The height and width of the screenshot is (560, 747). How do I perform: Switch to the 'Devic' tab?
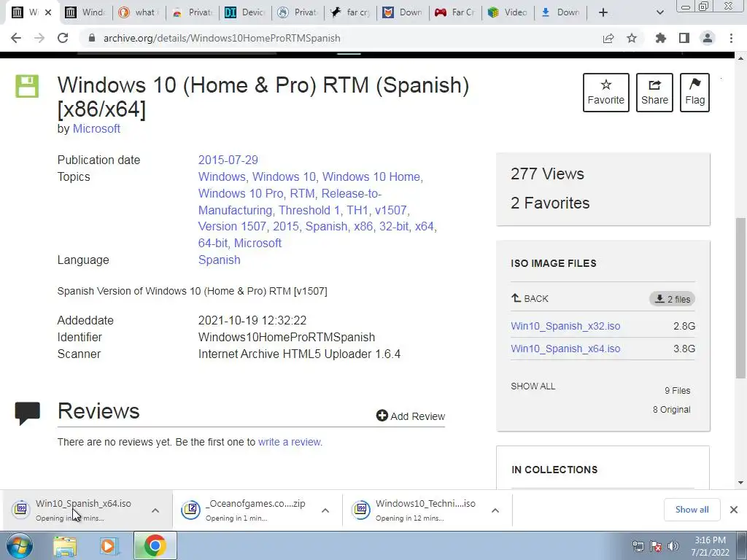coord(245,12)
